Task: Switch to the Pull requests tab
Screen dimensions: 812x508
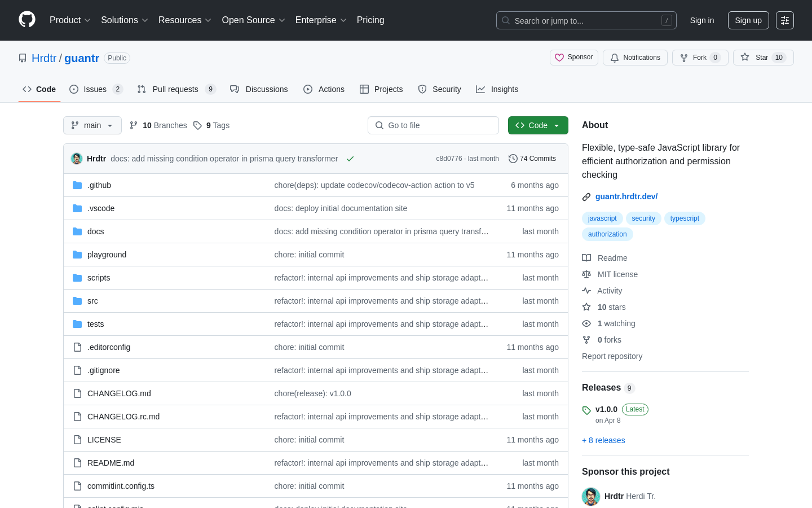Action: click(x=176, y=89)
